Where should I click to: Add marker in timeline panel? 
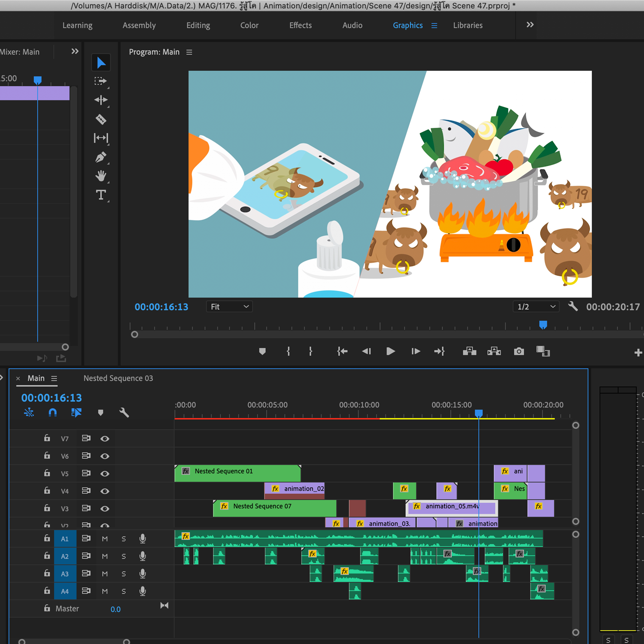click(x=100, y=413)
